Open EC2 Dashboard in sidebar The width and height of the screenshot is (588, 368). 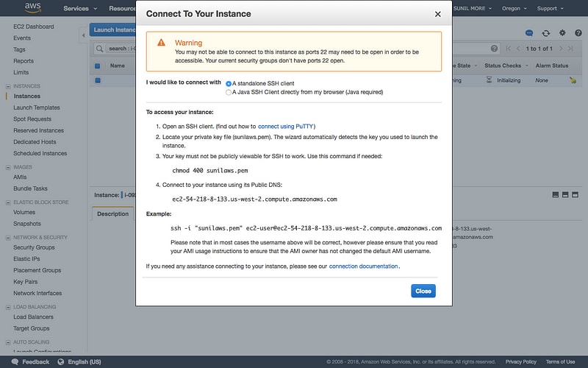(33, 26)
